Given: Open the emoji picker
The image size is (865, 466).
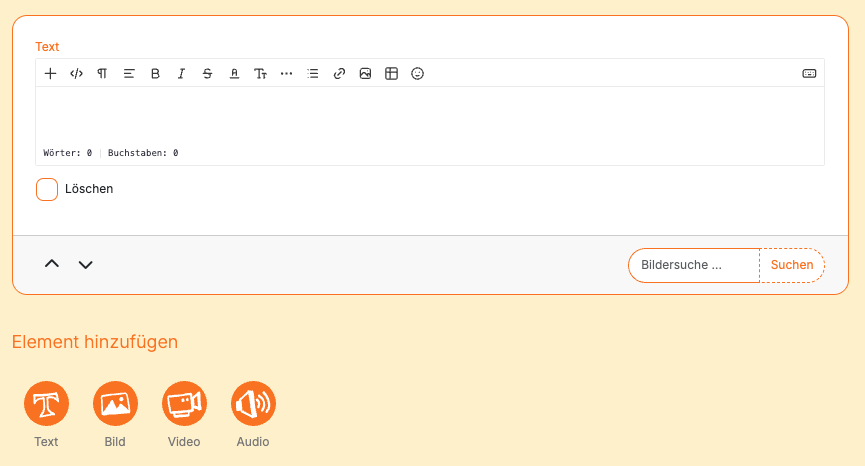Looking at the screenshot, I should tap(418, 73).
